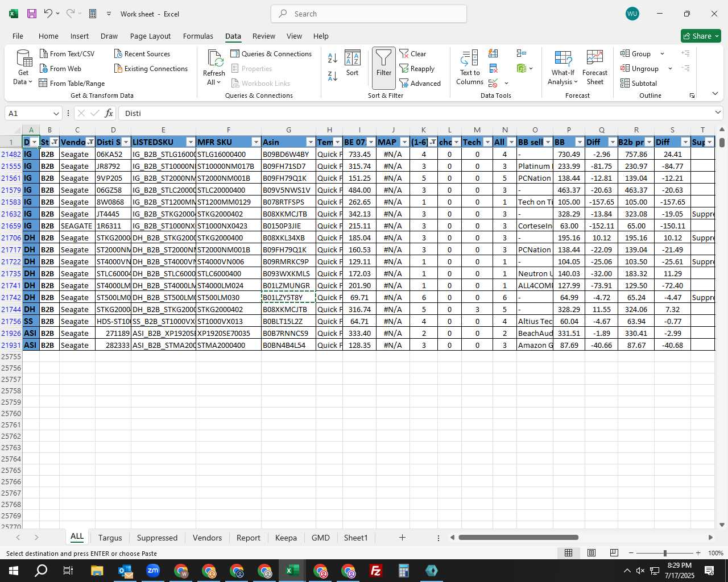Image resolution: width=728 pixels, height=582 pixels.
Task: Open the Manage Data Model icon
Action: click(522, 68)
